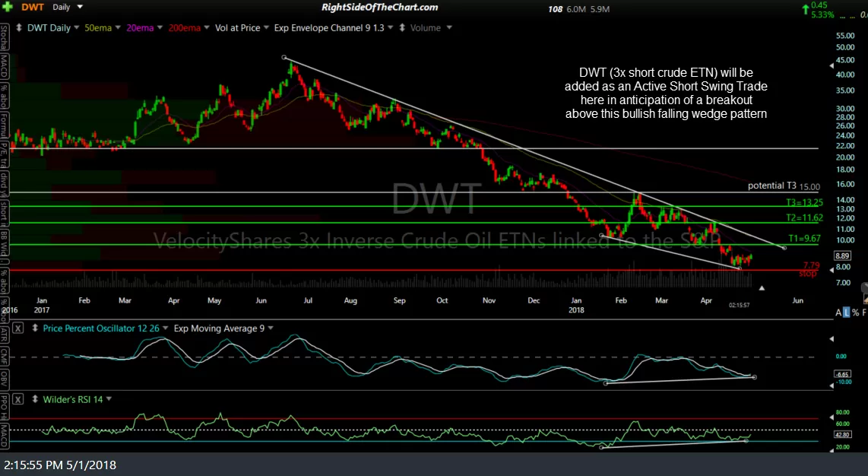Click the Wilder's RSI 14 label
The width and height of the screenshot is (868, 476).
click(x=72, y=399)
